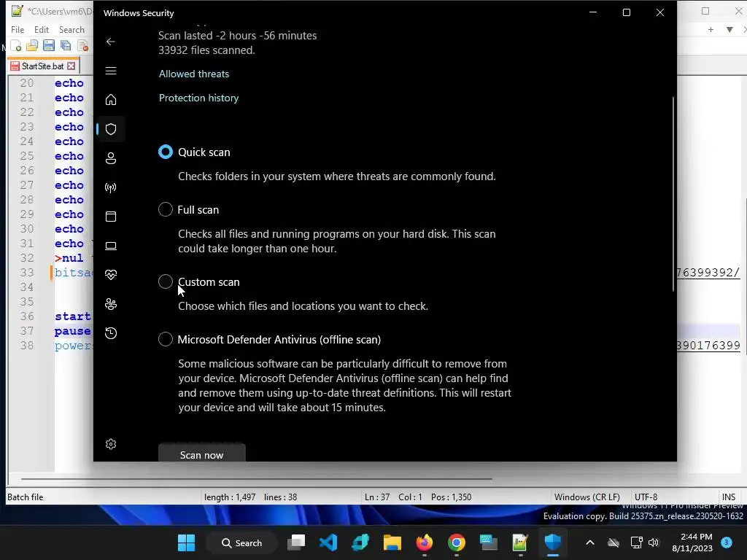This screenshot has height=560, width=747.
Task: Click the plus icon in Notepad++ tab bar
Action: (711, 29)
